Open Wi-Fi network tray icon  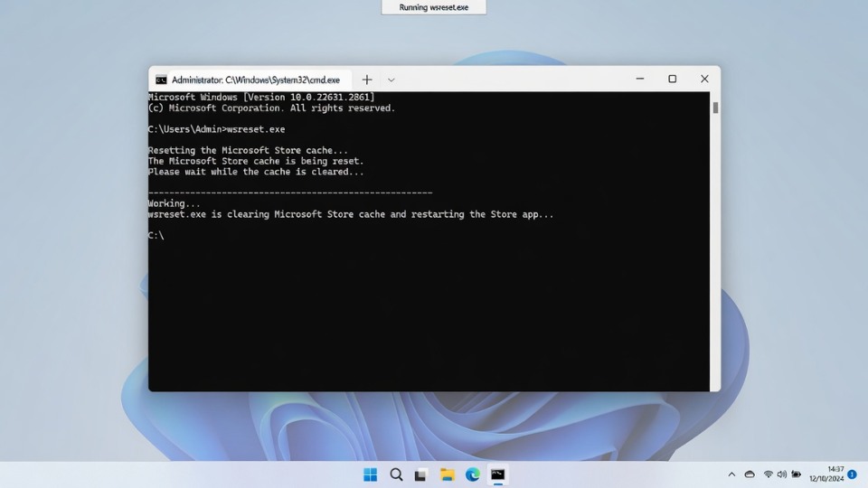[768, 474]
